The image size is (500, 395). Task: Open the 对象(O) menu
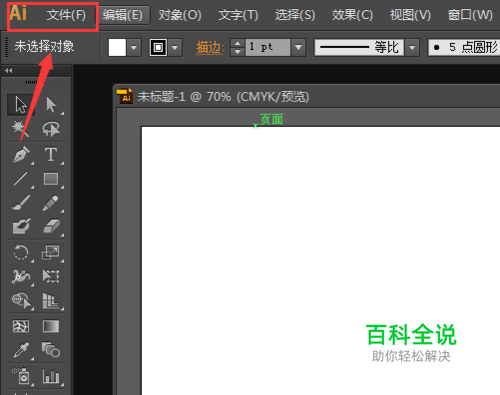pyautogui.click(x=180, y=15)
